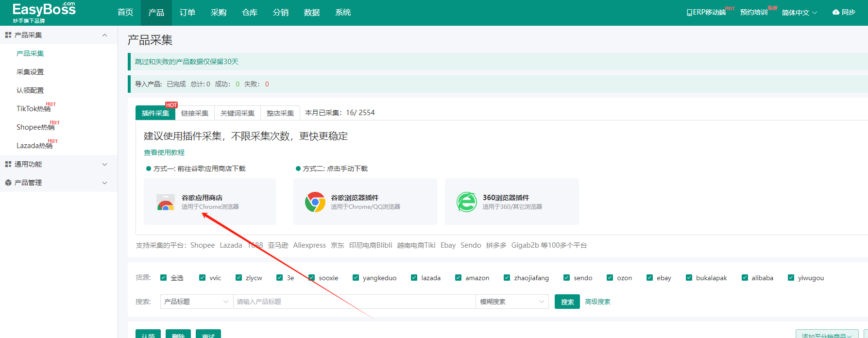
Task: Click the 产品管理 cube icon in sidebar
Action: (x=8, y=183)
